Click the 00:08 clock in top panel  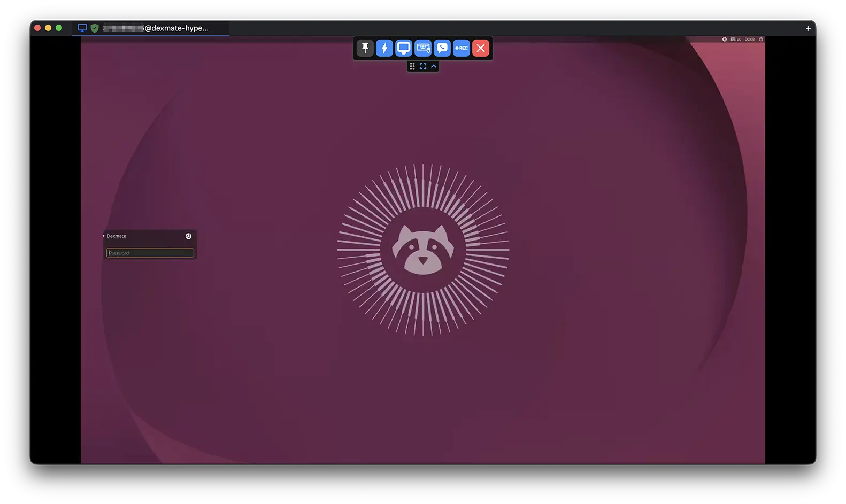750,39
